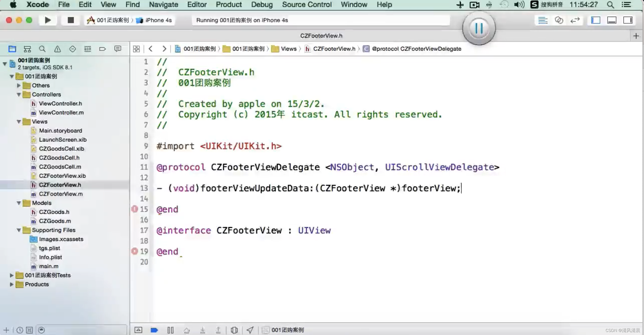Click the structure/document navigator icon
This screenshot has height=335, width=644.
27,49
